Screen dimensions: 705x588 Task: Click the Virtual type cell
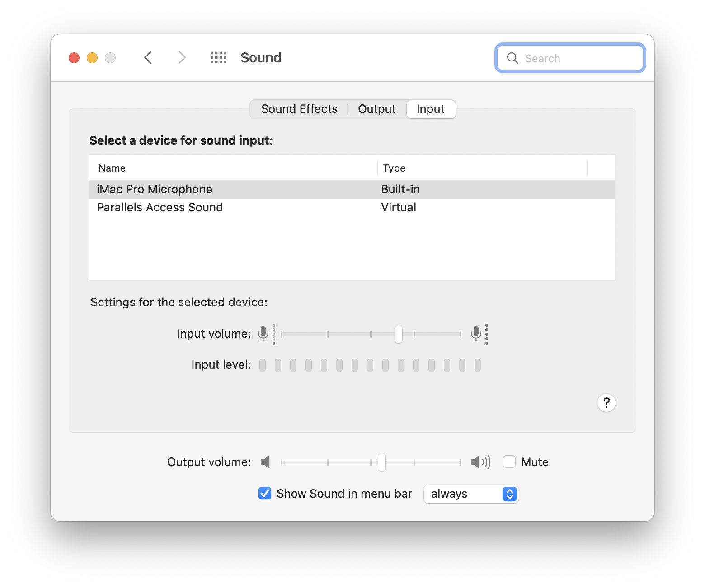[x=399, y=207]
